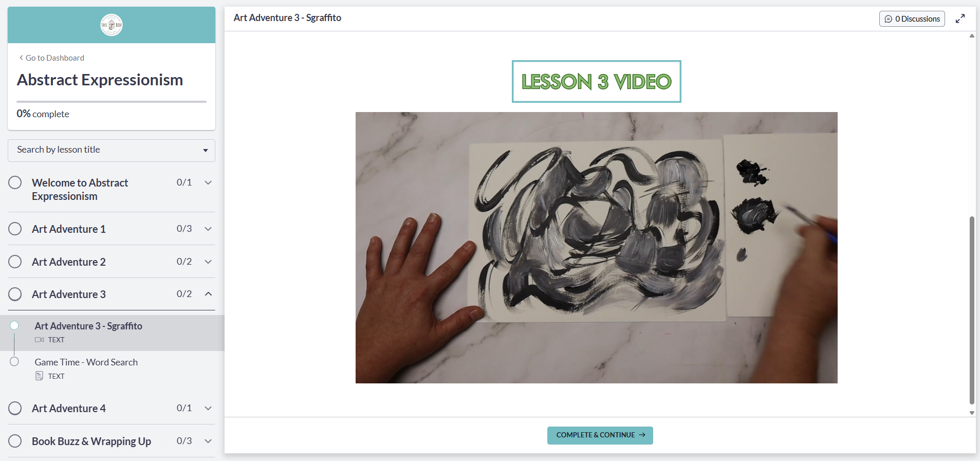The width and height of the screenshot is (980, 461).
Task: Select the Game Time - Word Search lesson
Action: 86,362
